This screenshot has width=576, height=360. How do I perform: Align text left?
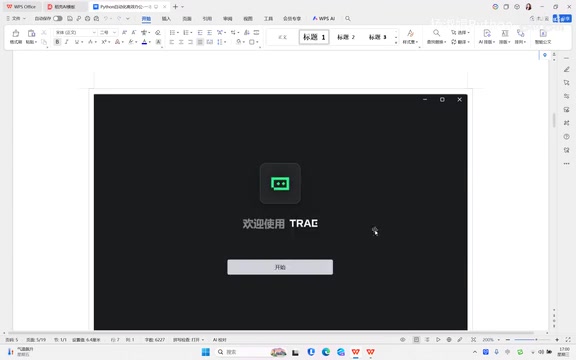pos(172,42)
